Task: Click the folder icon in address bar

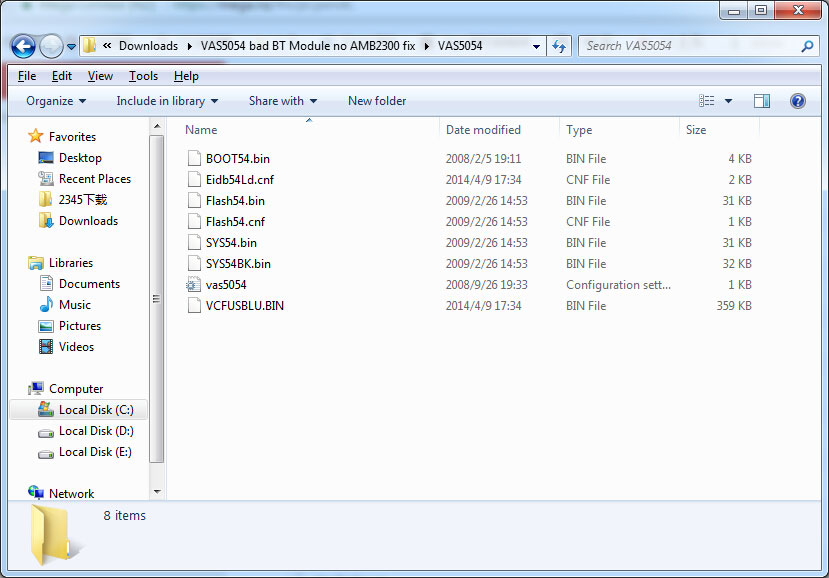Action: [x=89, y=46]
